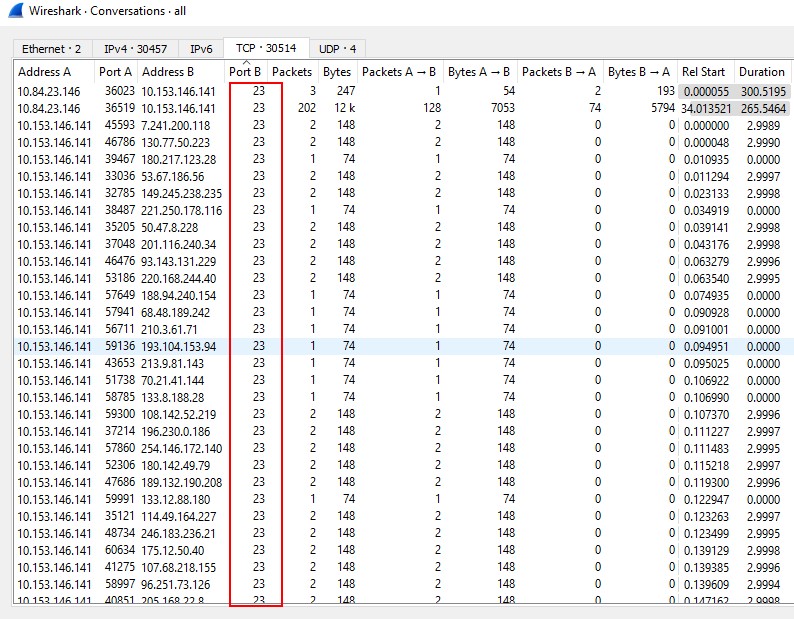The height and width of the screenshot is (619, 794).
Task: Click the TCP tab
Action: pos(267,48)
